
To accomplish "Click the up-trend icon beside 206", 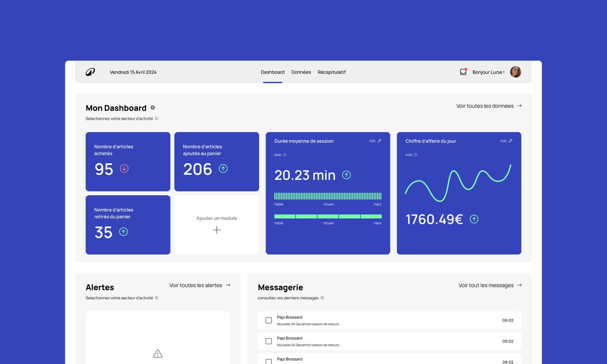I will click(223, 169).
